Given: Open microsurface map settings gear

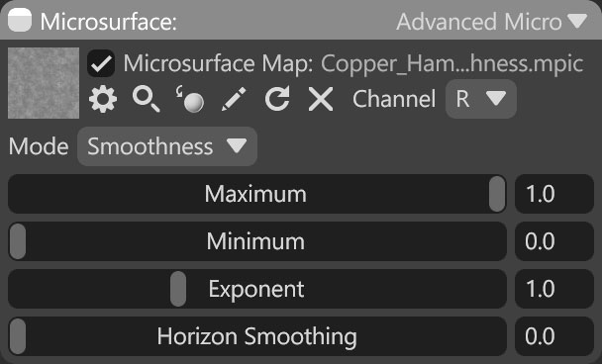Looking at the screenshot, I should click(x=103, y=99).
